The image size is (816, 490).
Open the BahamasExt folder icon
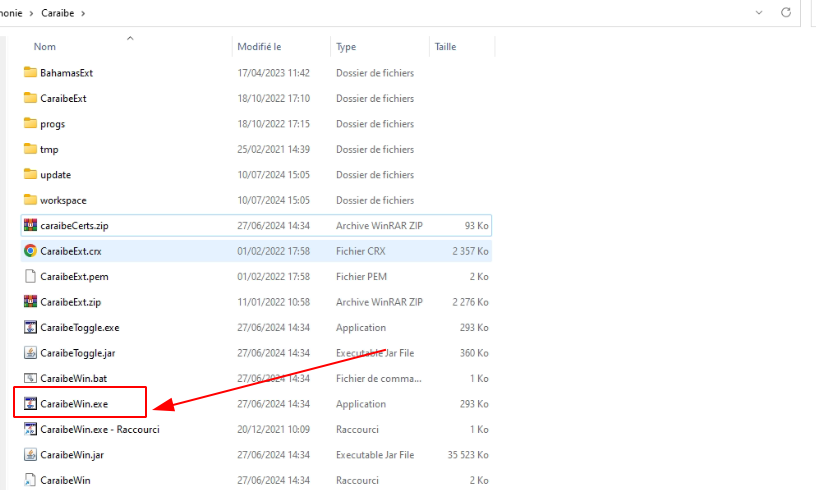[30, 72]
